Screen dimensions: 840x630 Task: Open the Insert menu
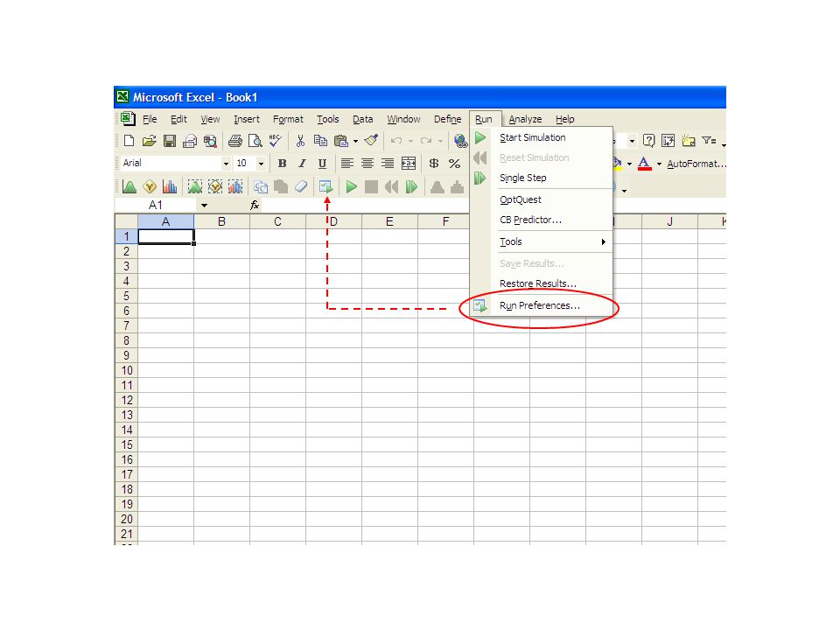pyautogui.click(x=247, y=119)
